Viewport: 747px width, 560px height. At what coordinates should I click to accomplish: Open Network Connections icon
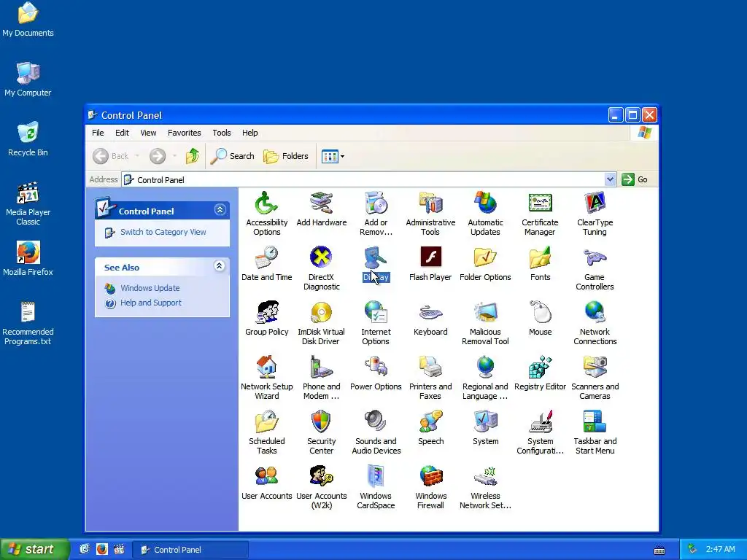595,312
